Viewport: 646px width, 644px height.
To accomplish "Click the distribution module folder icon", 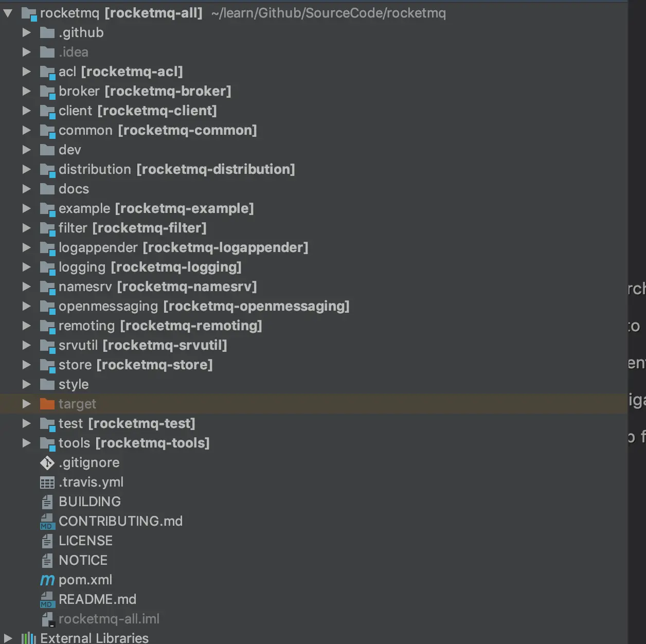I will coord(48,170).
